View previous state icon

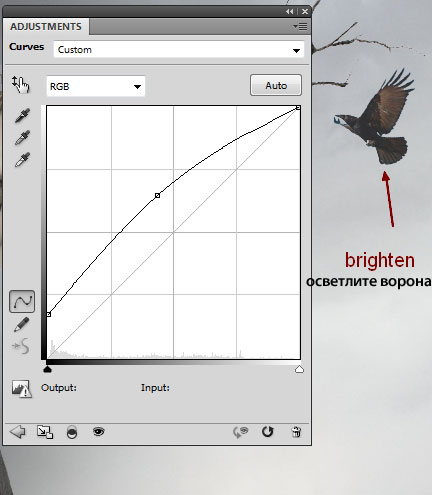(241, 432)
